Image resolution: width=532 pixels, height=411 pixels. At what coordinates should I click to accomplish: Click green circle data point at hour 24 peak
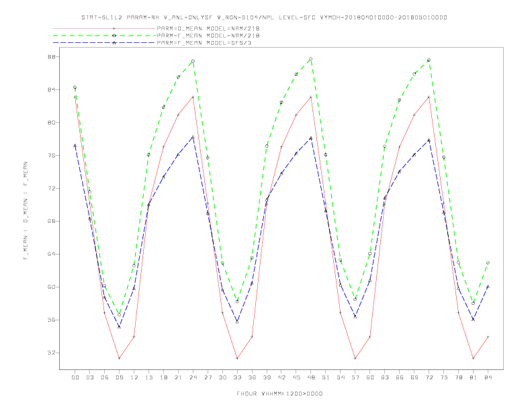coord(193,61)
